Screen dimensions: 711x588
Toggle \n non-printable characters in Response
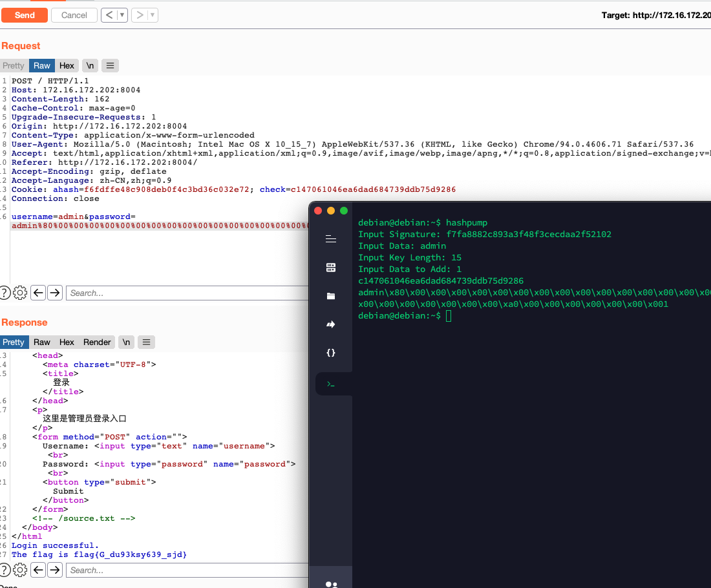tap(127, 342)
